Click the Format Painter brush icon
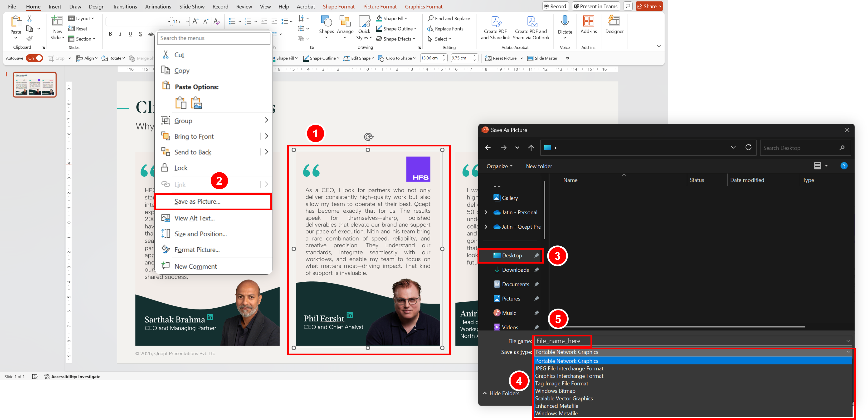 30,39
